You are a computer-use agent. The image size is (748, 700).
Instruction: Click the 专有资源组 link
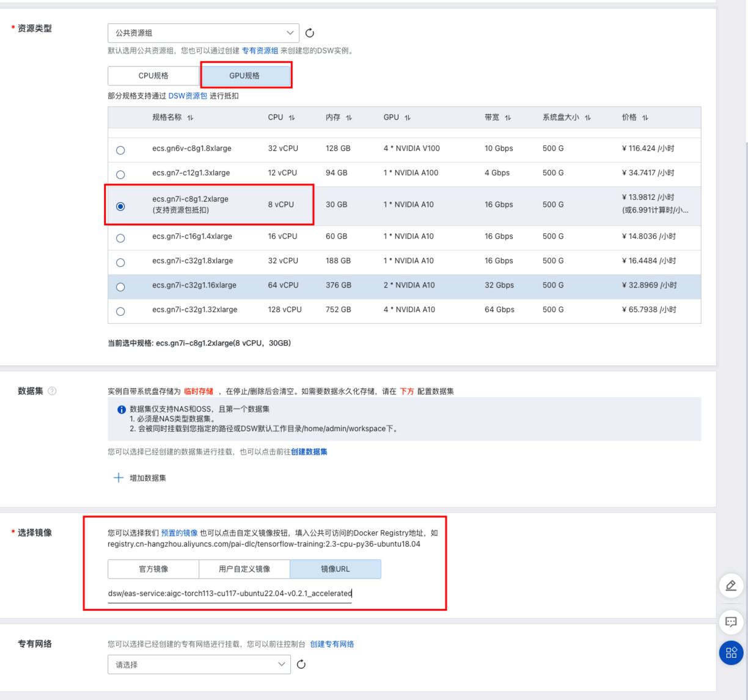tap(260, 51)
